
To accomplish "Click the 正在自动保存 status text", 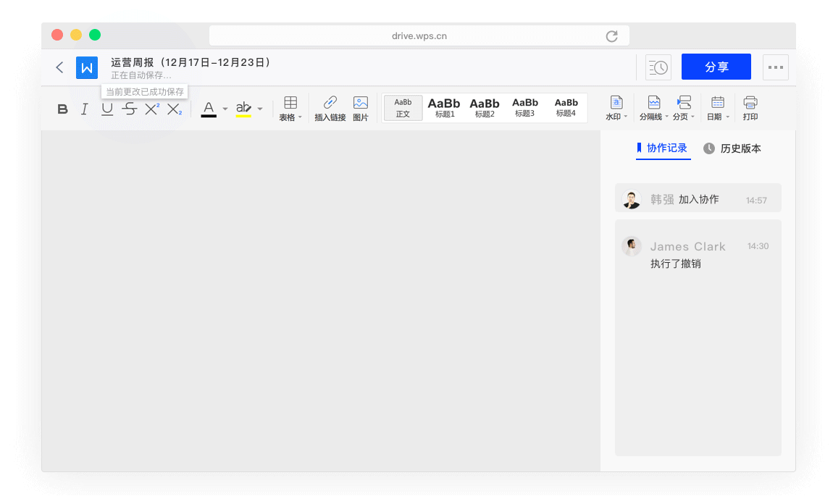I will tap(141, 75).
